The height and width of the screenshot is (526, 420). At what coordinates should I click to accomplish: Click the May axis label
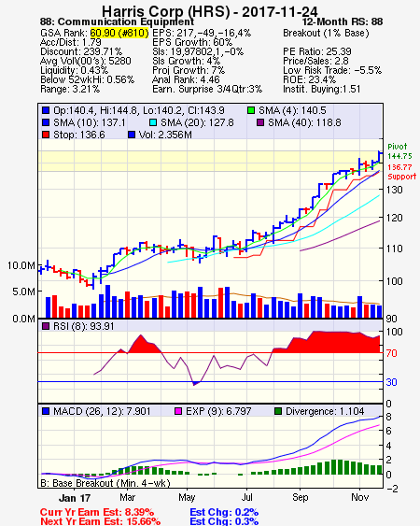click(187, 497)
